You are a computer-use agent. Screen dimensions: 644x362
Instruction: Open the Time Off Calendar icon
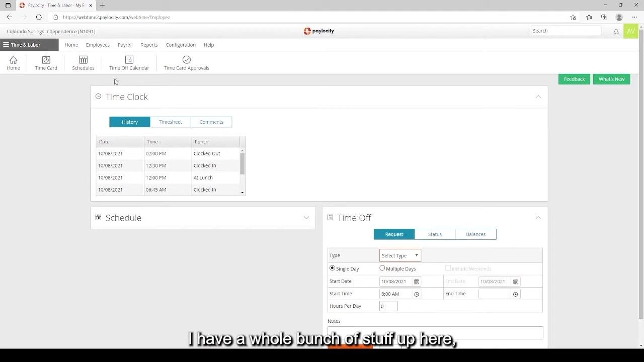[x=129, y=63]
